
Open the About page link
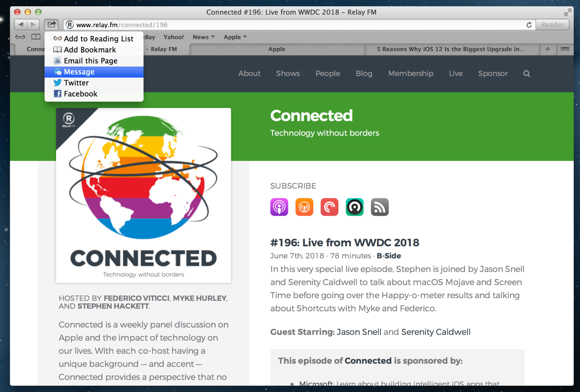pos(249,73)
